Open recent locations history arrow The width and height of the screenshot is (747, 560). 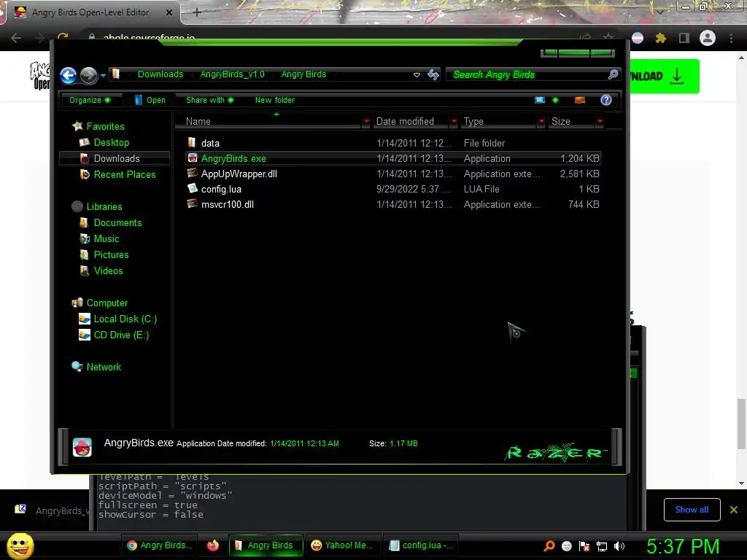click(x=103, y=75)
